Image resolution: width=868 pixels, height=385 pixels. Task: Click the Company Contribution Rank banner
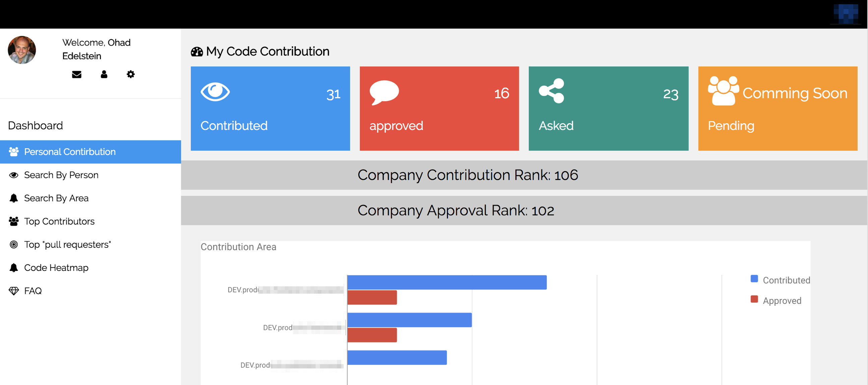468,175
